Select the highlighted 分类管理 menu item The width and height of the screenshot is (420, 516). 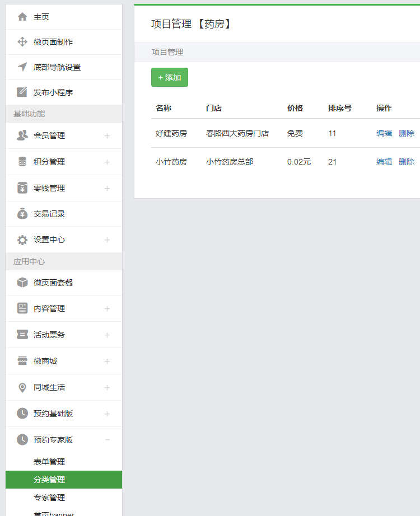coord(49,480)
